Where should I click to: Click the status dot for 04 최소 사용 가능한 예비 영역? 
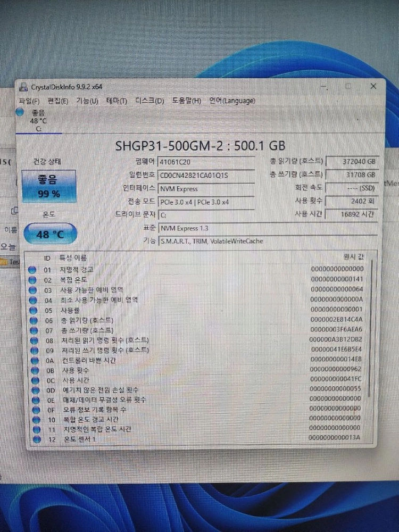point(33,301)
